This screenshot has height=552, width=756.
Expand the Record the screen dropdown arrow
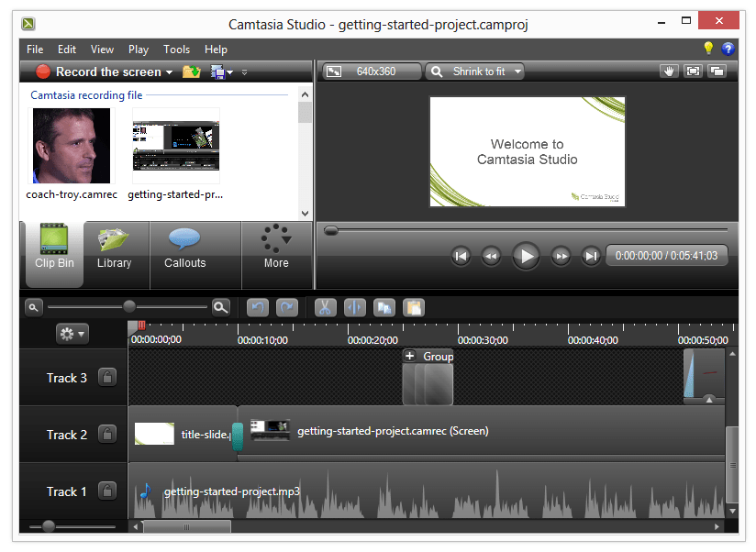pos(169,72)
